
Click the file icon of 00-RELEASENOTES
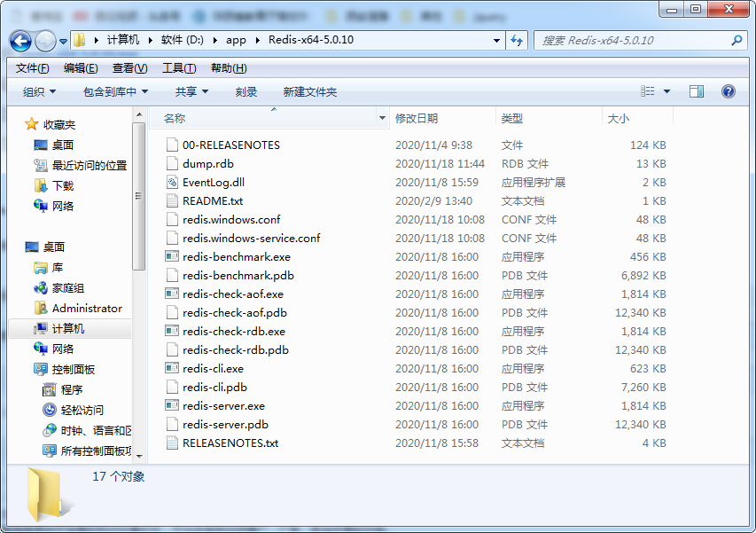pos(172,145)
